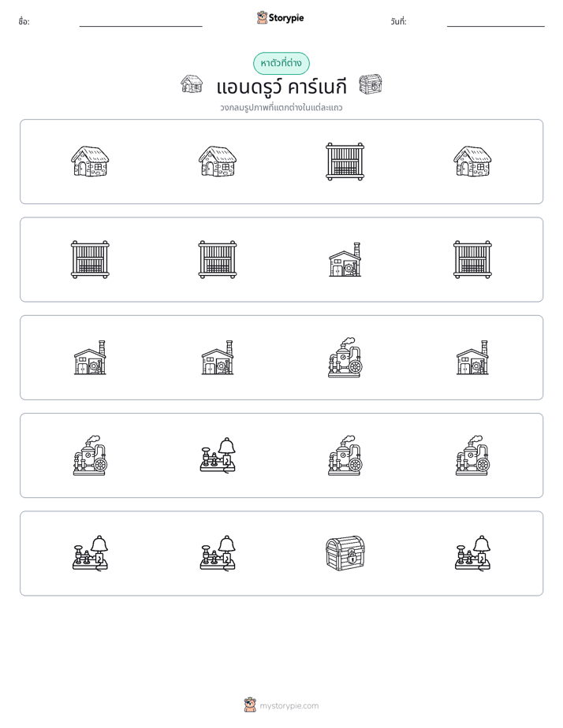The height and width of the screenshot is (728, 563).
Task: Click the green หาตัวที่ต่าง badge
Action: click(x=281, y=63)
